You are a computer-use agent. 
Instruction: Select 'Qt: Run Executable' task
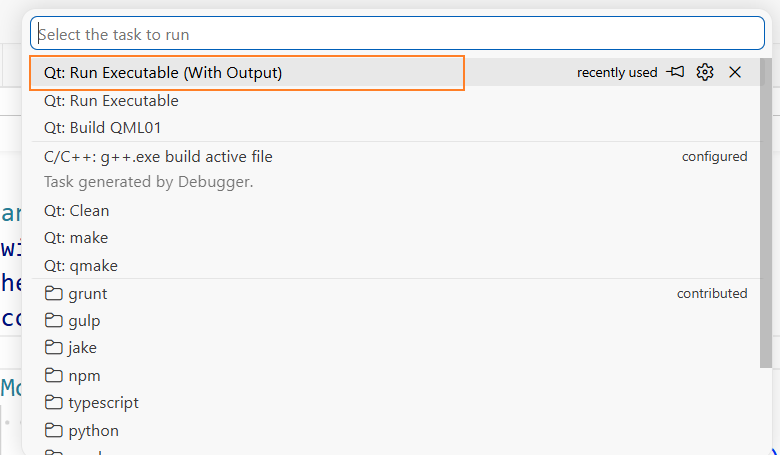pos(395,100)
